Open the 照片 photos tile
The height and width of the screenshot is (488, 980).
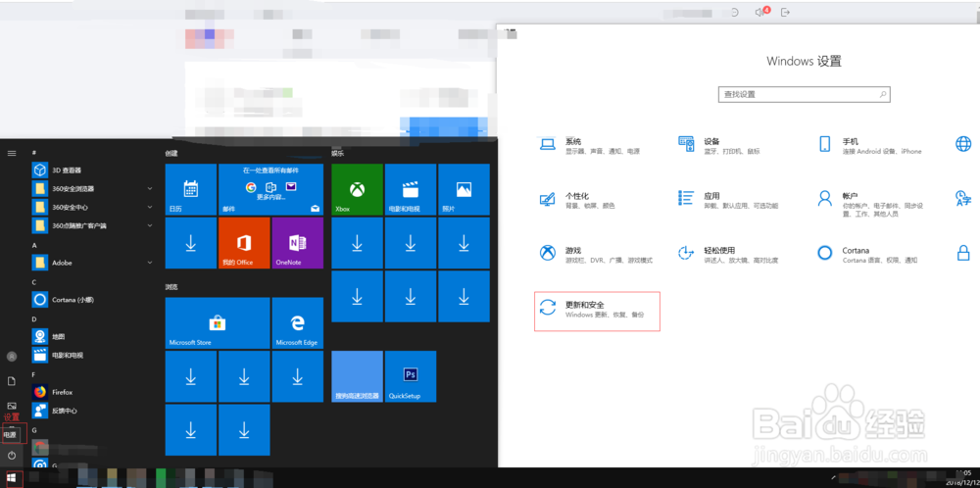click(x=464, y=189)
